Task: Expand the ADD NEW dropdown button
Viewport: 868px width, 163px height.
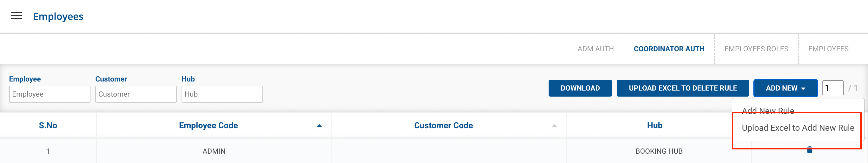Action: click(x=785, y=88)
